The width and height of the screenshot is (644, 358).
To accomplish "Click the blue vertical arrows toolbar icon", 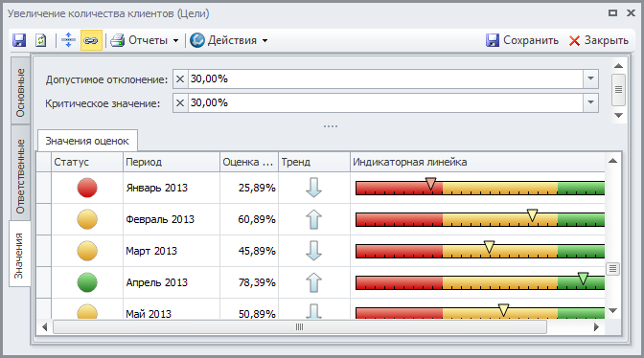I will [x=68, y=40].
